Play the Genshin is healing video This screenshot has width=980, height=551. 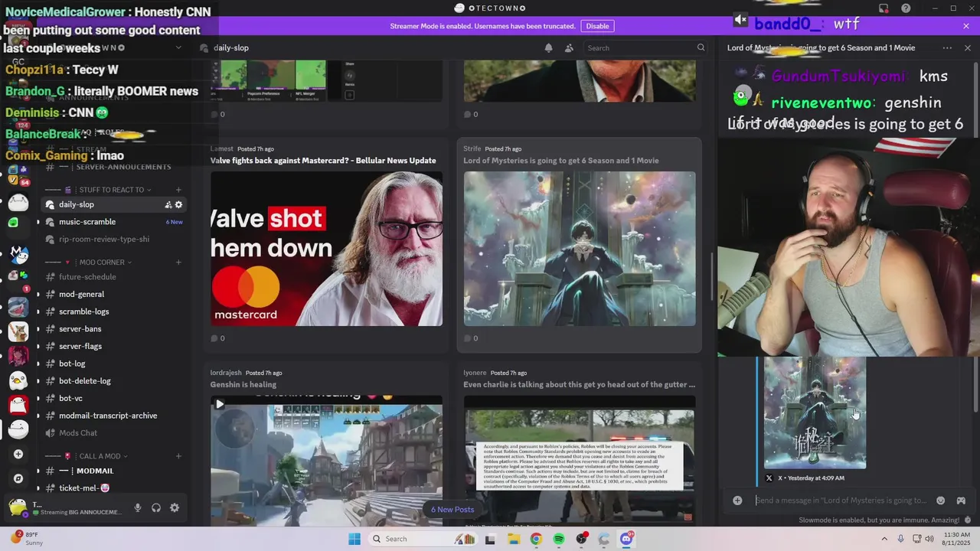tap(220, 404)
